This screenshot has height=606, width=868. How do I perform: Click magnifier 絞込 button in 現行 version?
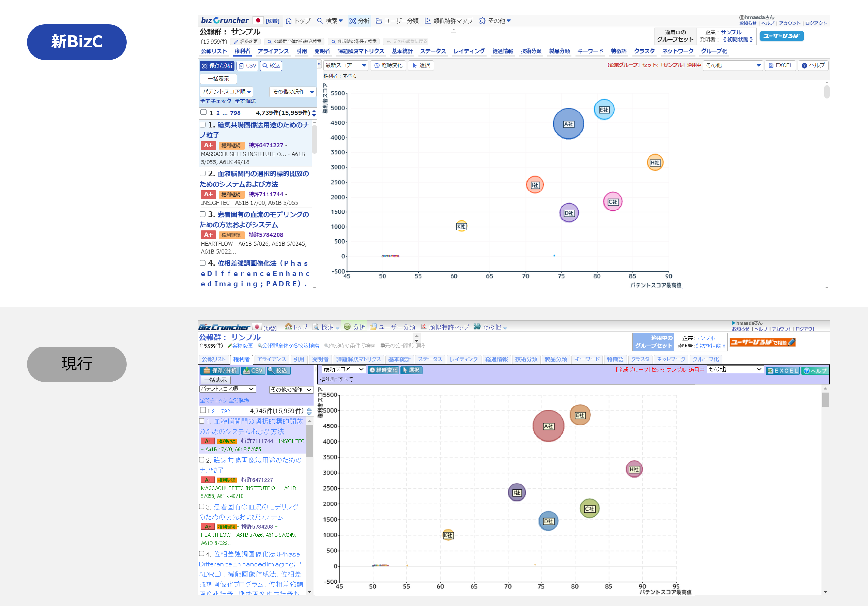(278, 370)
